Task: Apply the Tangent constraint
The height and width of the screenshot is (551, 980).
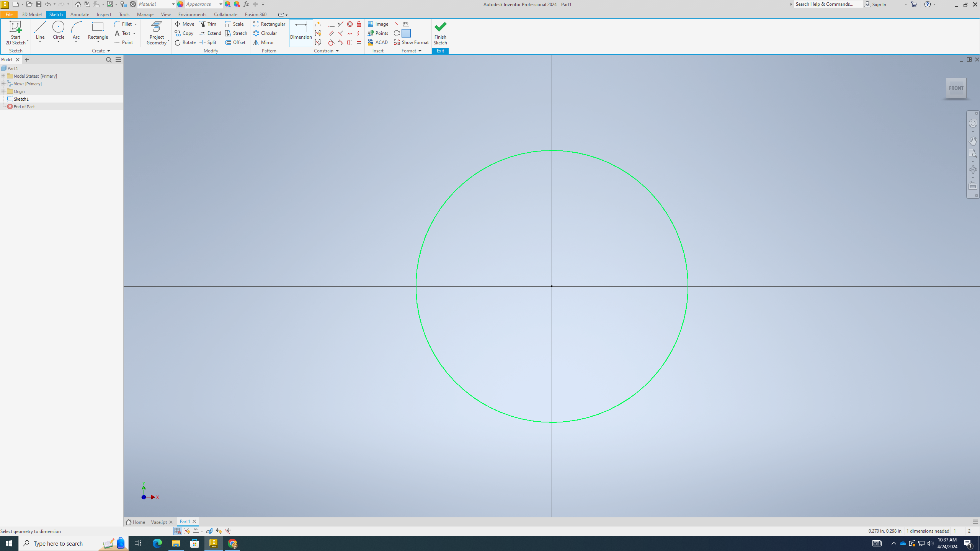Action: (x=332, y=42)
